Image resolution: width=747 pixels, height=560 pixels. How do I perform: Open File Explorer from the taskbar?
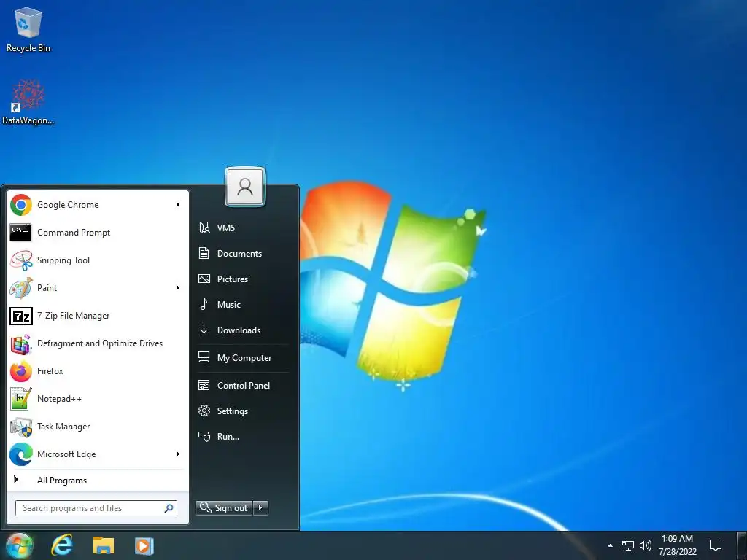pos(104,545)
